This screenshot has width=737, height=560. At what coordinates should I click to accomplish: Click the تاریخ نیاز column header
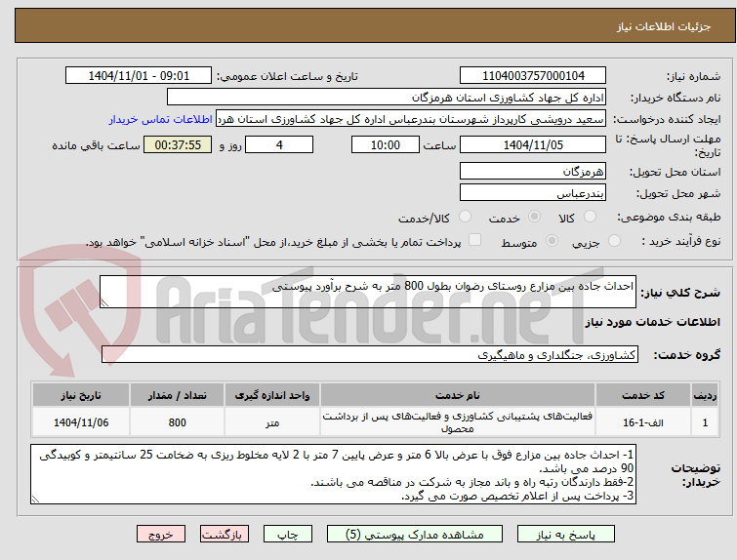tap(81, 395)
